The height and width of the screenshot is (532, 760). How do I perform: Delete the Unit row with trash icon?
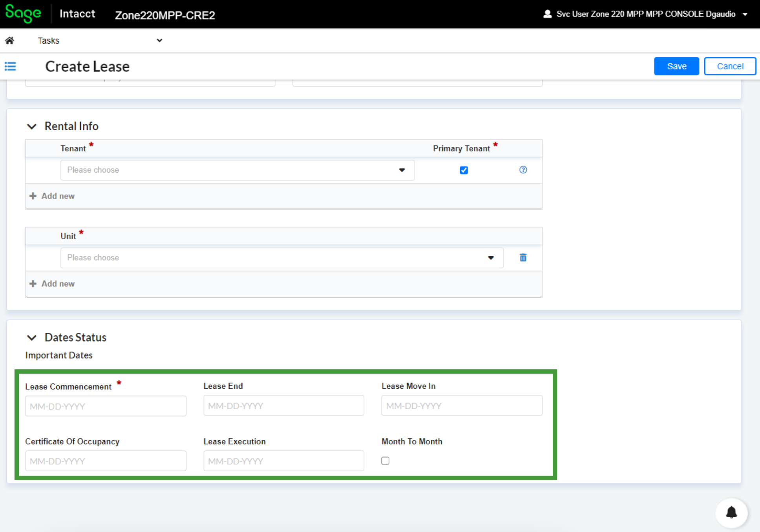coord(523,257)
